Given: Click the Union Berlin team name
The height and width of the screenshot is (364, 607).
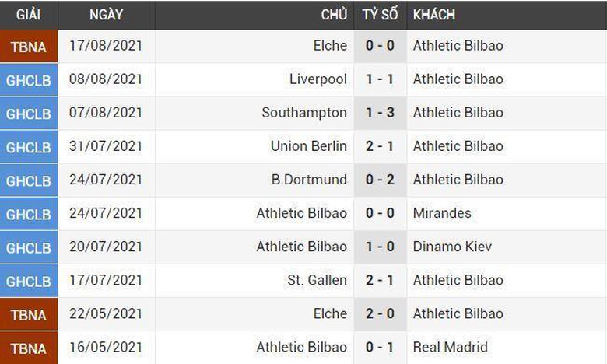Looking at the screenshot, I should point(309,146).
